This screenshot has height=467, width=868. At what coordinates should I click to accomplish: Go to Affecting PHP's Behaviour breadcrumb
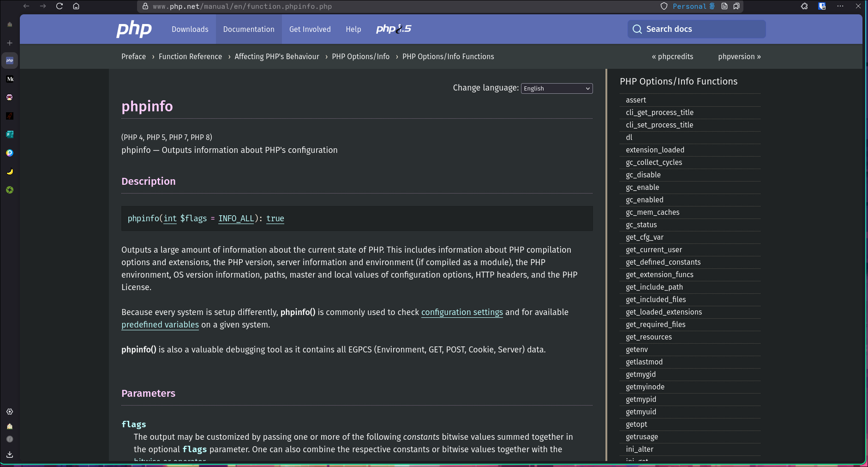[277, 56]
